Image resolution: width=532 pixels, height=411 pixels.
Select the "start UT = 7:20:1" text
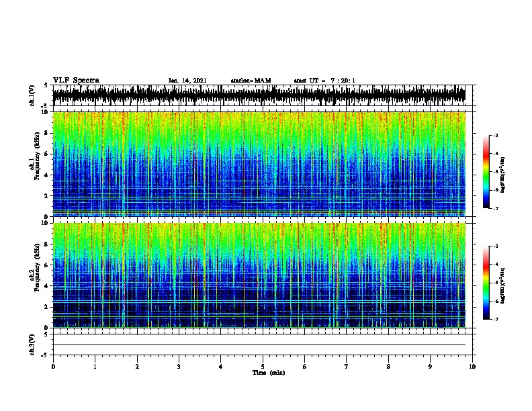(x=324, y=81)
